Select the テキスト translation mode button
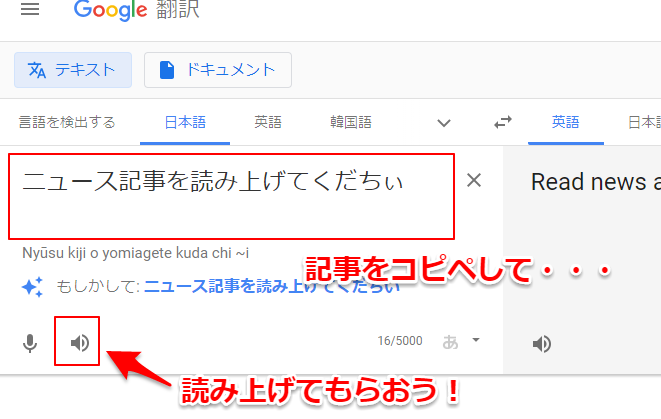This screenshot has width=661, height=419. [73, 70]
